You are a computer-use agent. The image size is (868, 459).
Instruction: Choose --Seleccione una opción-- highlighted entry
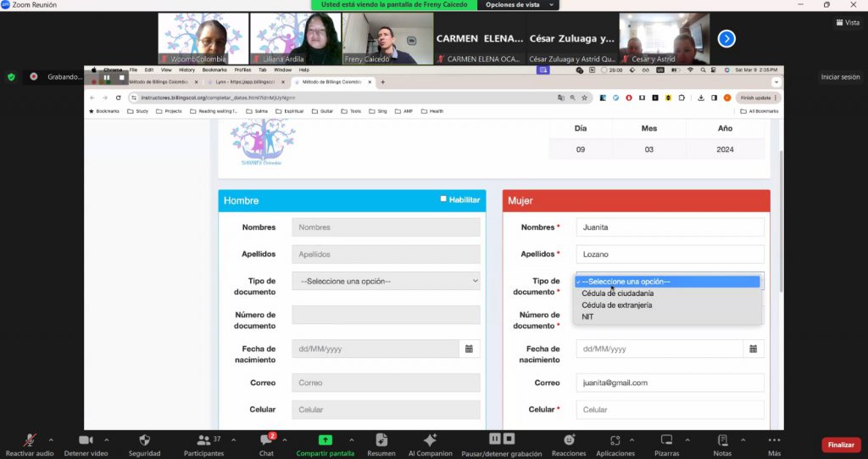[667, 282]
